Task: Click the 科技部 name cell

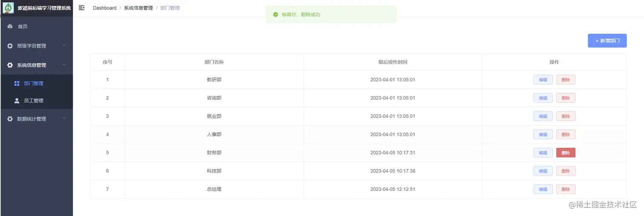Action: 214,171
